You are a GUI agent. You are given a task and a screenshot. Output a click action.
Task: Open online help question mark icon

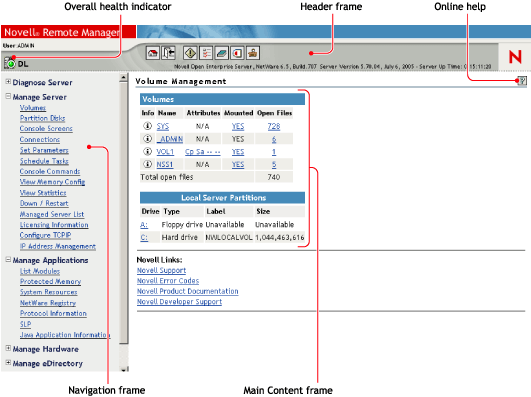click(523, 81)
